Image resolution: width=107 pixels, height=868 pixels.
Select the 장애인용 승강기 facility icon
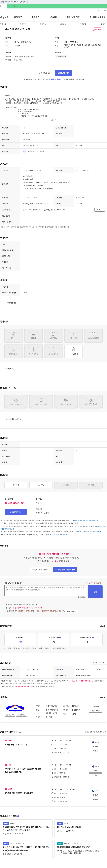41,402
